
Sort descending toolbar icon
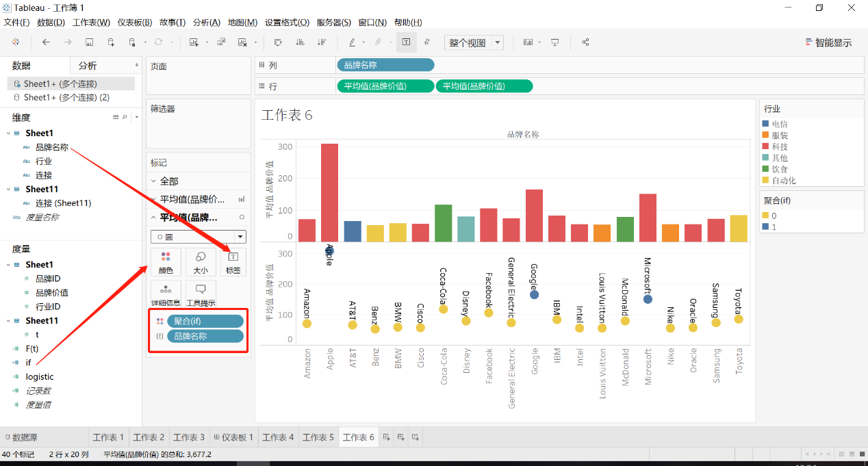coord(321,42)
